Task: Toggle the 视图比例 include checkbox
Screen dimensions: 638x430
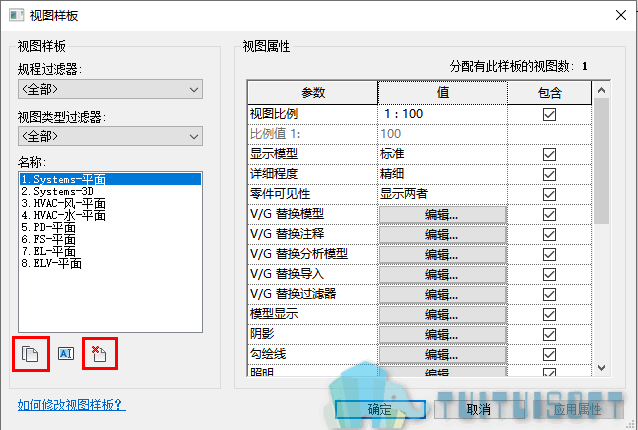Action: pyautogui.click(x=549, y=114)
